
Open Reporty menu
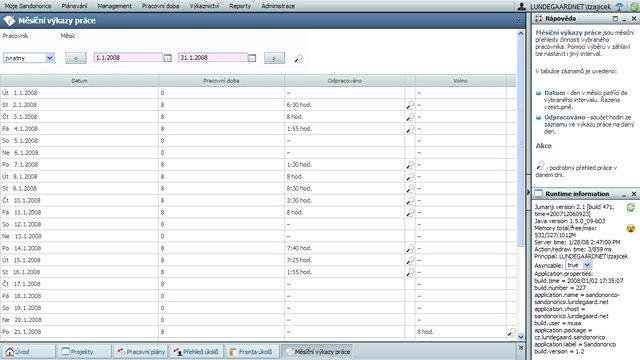click(240, 6)
